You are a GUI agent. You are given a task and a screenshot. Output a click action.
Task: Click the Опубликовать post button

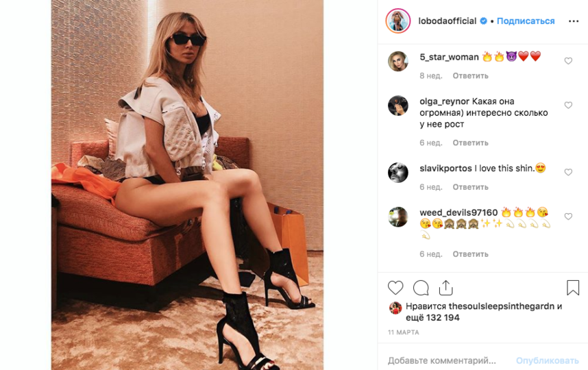547,360
